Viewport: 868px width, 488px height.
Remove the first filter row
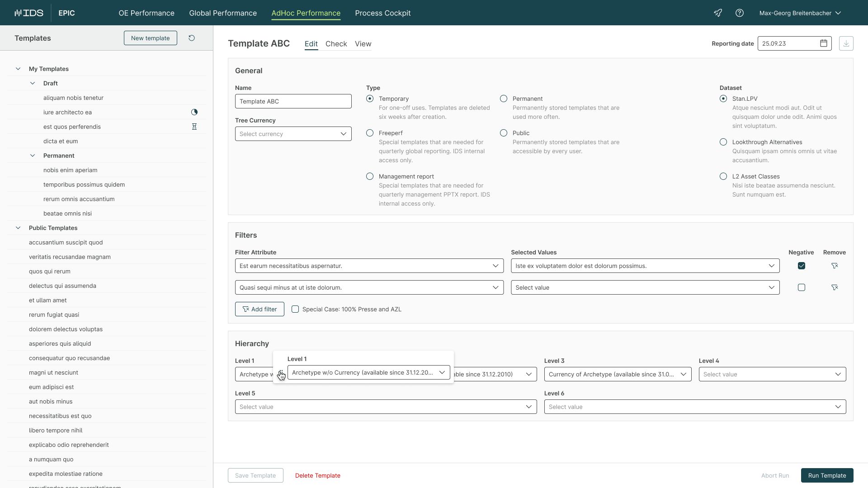835,266
